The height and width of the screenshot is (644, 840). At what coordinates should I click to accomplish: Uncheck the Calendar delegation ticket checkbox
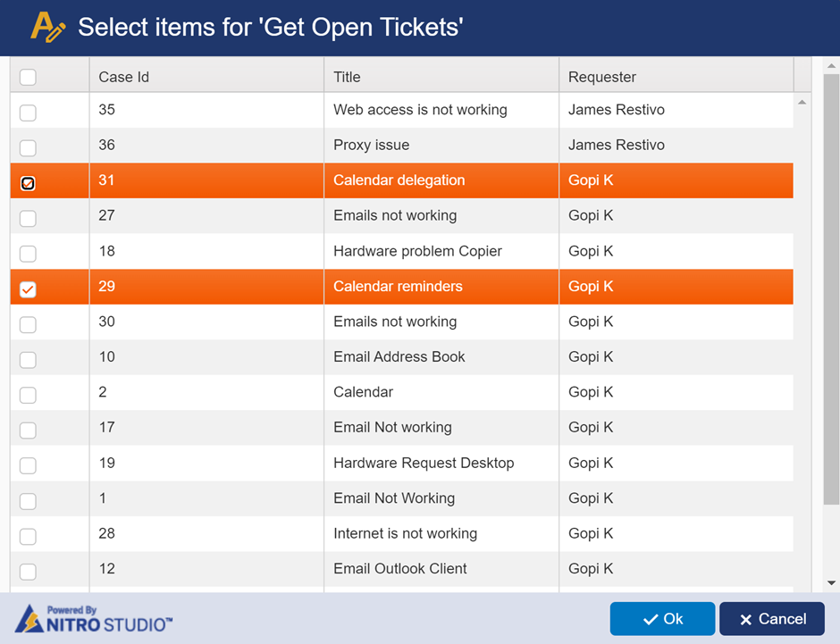point(27,182)
